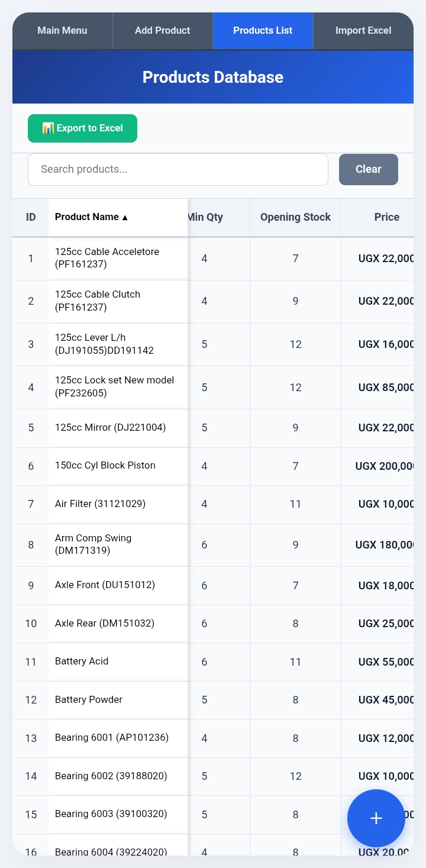The width and height of the screenshot is (426, 868).
Task: Click the Clear search button
Action: (369, 169)
